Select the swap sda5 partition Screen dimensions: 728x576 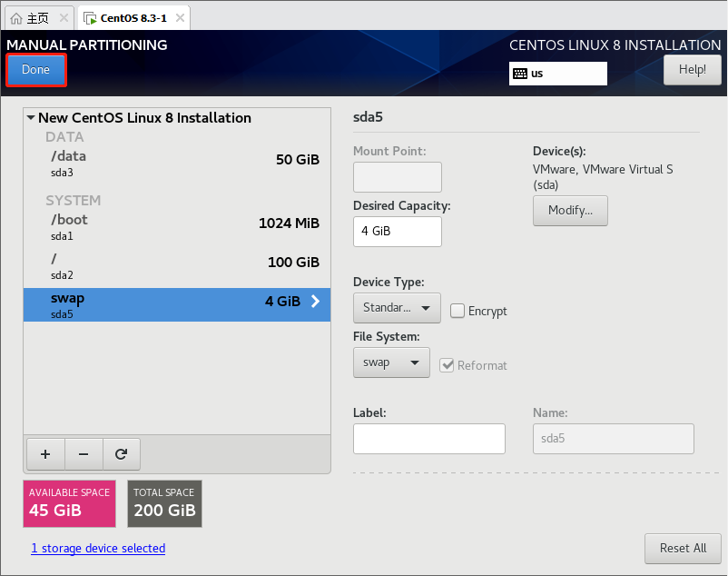(177, 304)
